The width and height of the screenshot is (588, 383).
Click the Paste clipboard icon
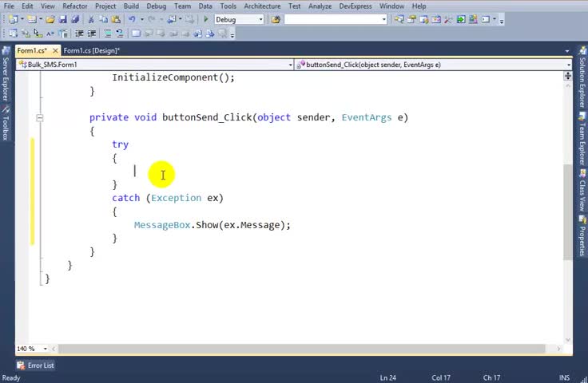[x=117, y=19]
